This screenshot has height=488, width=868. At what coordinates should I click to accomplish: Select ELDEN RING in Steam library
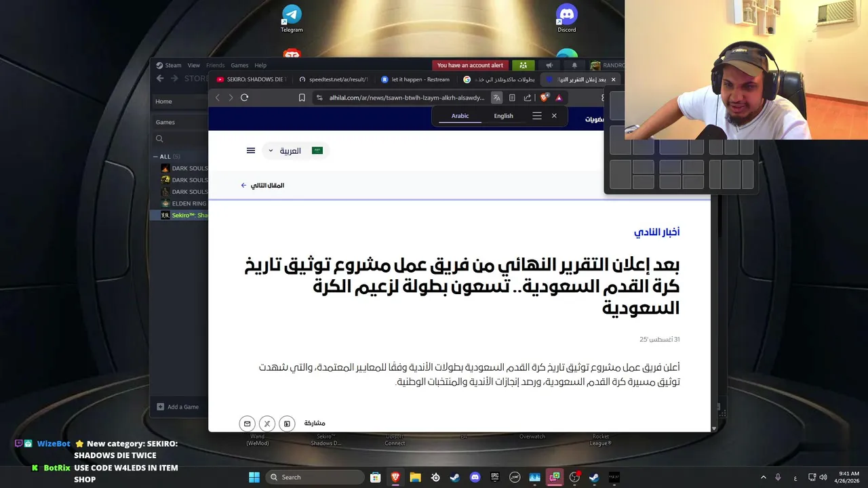coord(183,203)
